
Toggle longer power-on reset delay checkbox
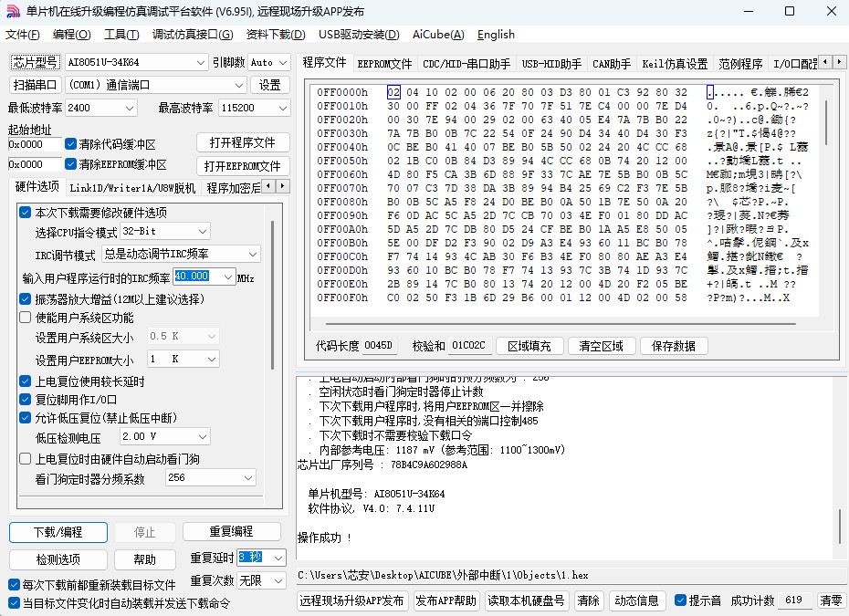tap(25, 381)
